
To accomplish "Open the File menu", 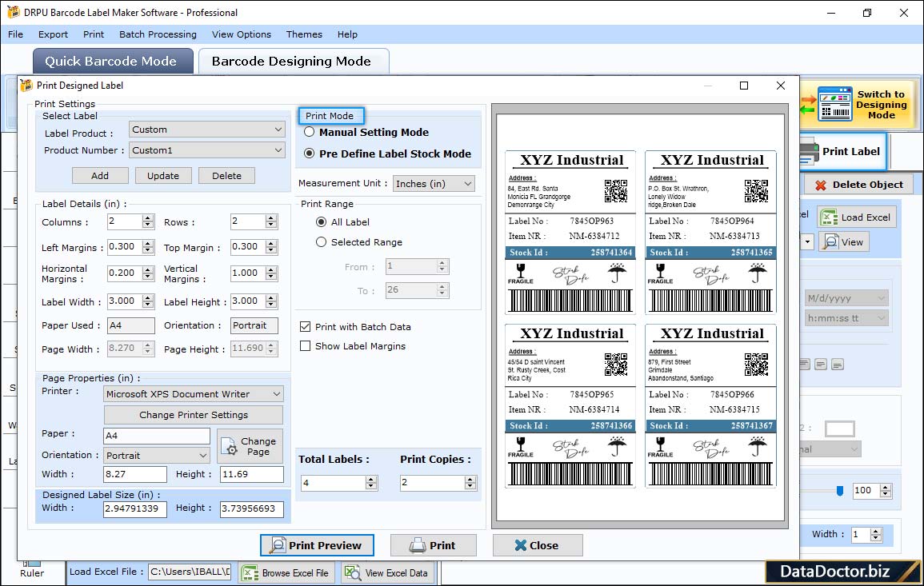I will click(x=15, y=34).
